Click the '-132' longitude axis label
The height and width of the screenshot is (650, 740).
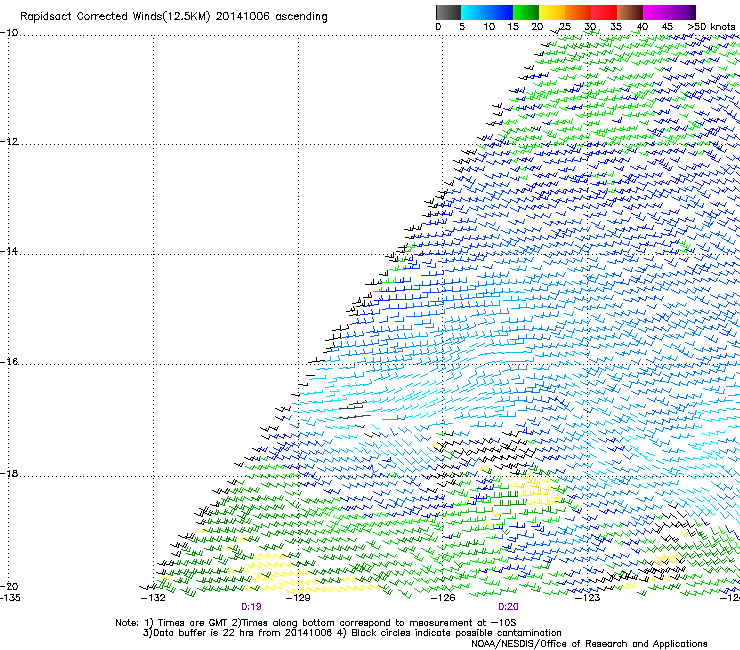click(153, 598)
